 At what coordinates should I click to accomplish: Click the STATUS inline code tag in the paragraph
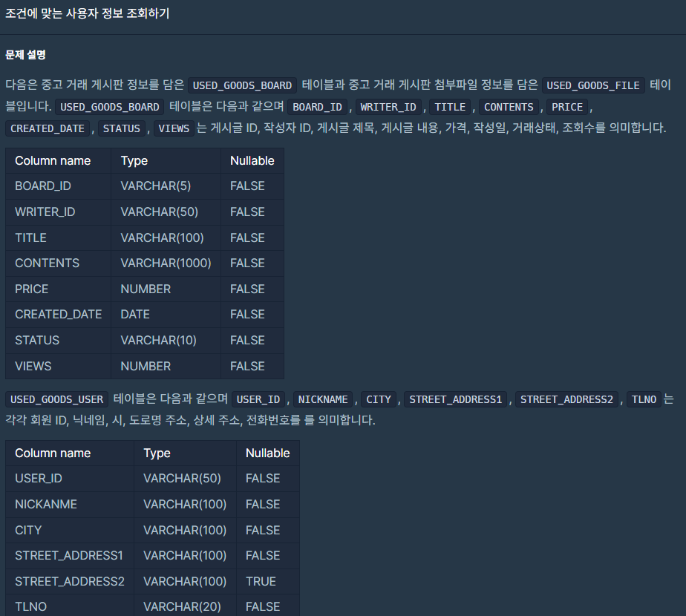[x=121, y=128]
